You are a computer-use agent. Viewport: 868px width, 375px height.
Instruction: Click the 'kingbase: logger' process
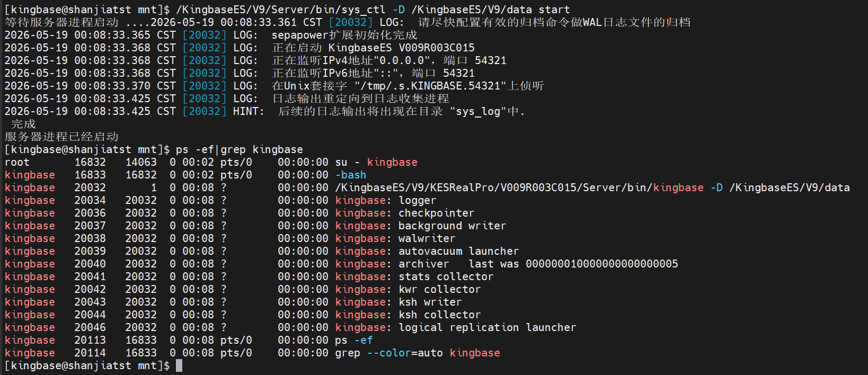click(386, 200)
